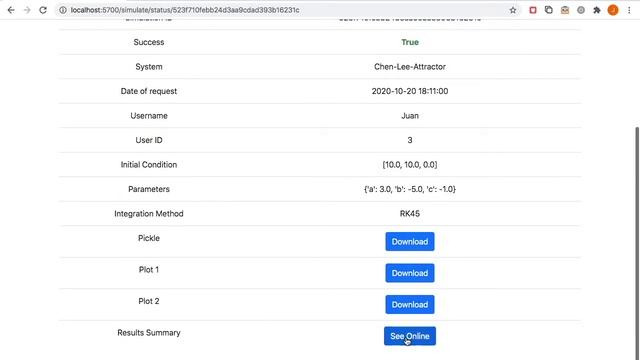Open the Chrome three-dot menu
Screen dimensions: 640x360
(x=629, y=10)
